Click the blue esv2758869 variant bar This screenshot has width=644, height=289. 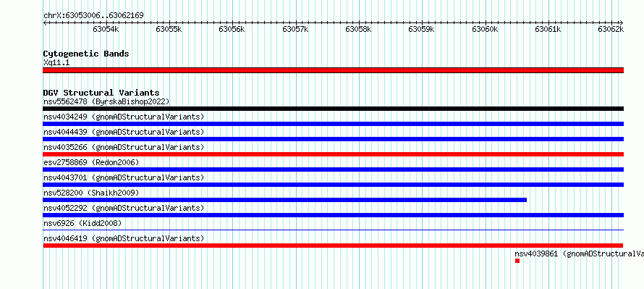(x=333, y=169)
